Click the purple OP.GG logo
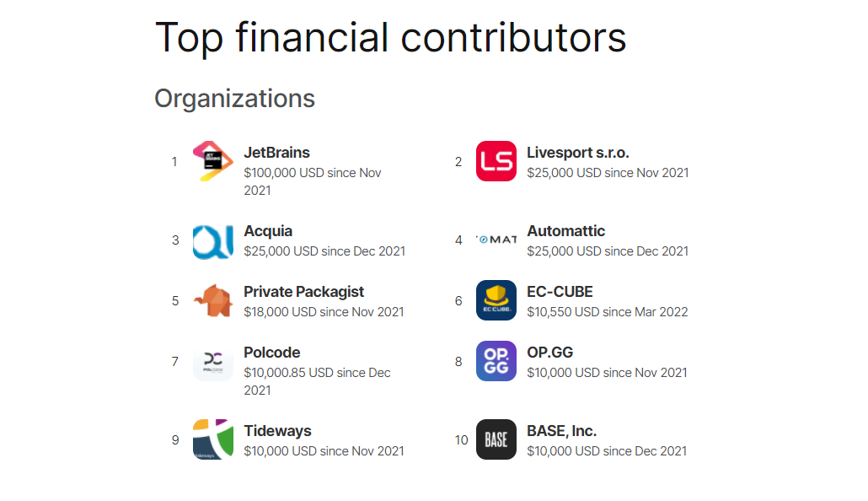The image size is (868, 501). 496,361
